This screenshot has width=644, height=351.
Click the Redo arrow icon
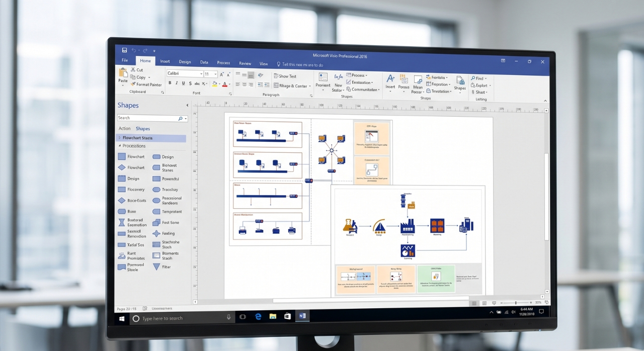tap(145, 51)
